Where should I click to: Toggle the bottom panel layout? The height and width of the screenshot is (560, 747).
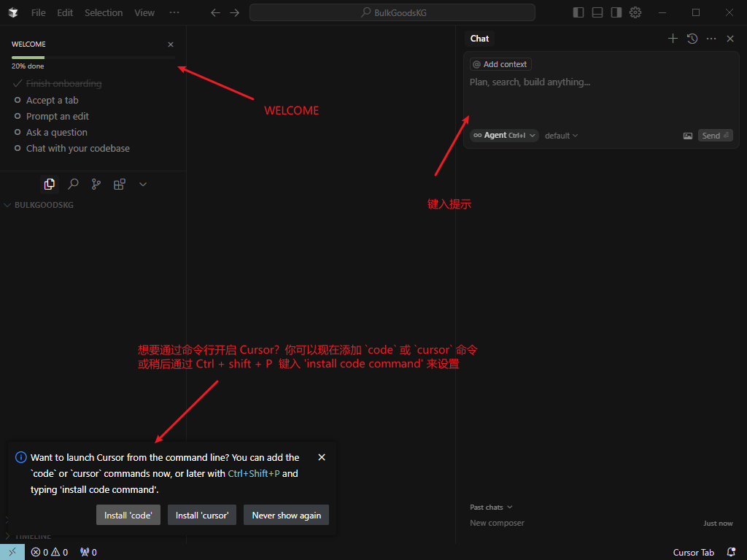597,12
